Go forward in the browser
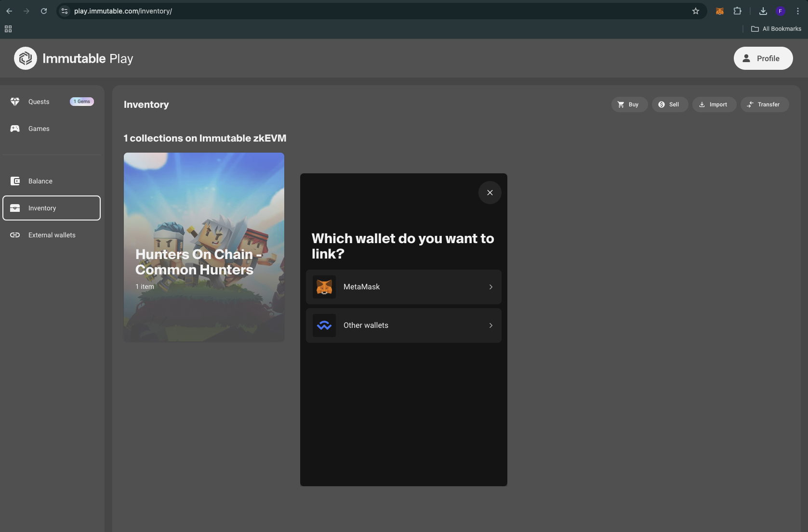 click(x=26, y=11)
